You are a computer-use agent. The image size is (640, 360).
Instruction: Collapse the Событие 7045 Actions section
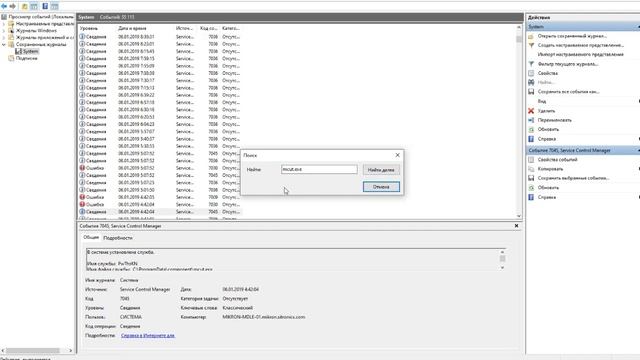[638, 151]
